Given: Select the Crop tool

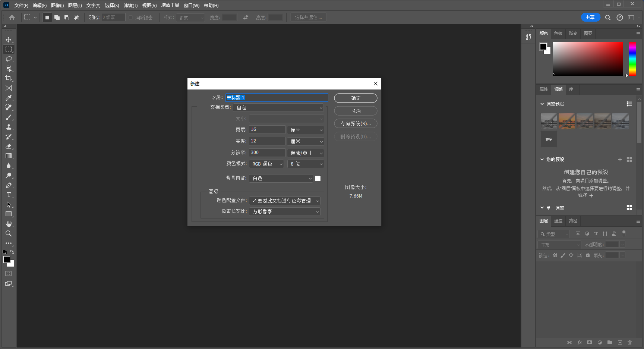Looking at the screenshot, I should point(9,78).
